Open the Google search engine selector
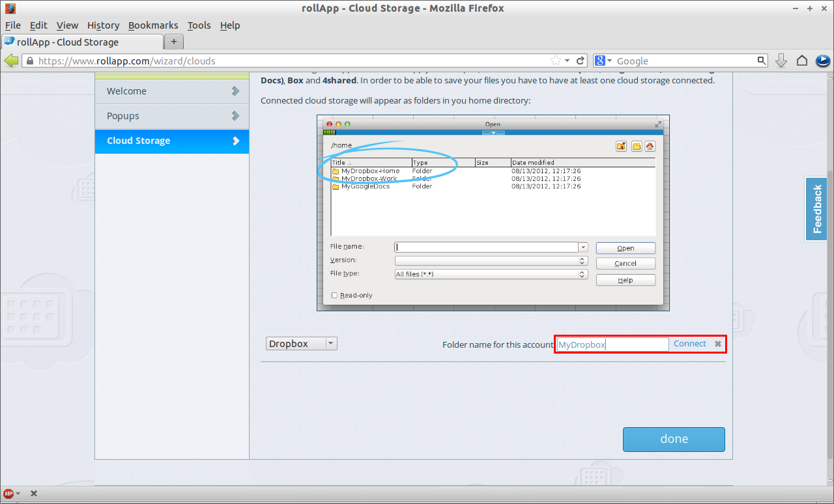Screen dimensions: 834x504 click(603, 61)
